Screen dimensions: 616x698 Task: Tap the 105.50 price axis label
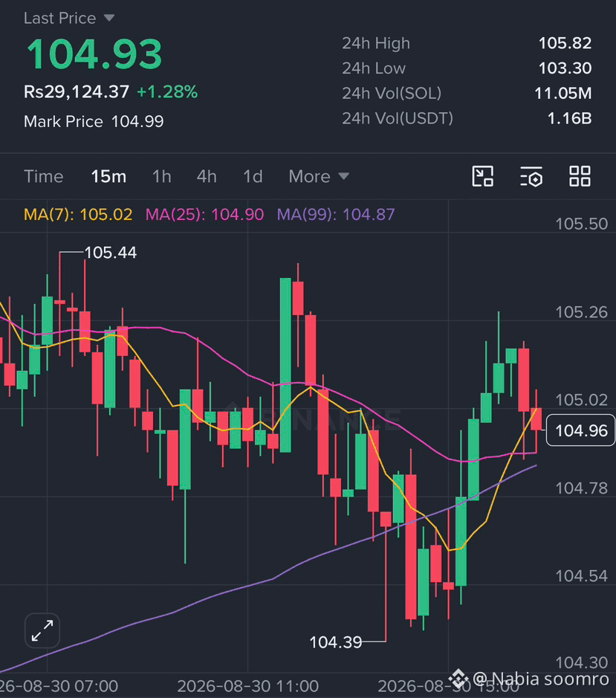click(x=581, y=224)
